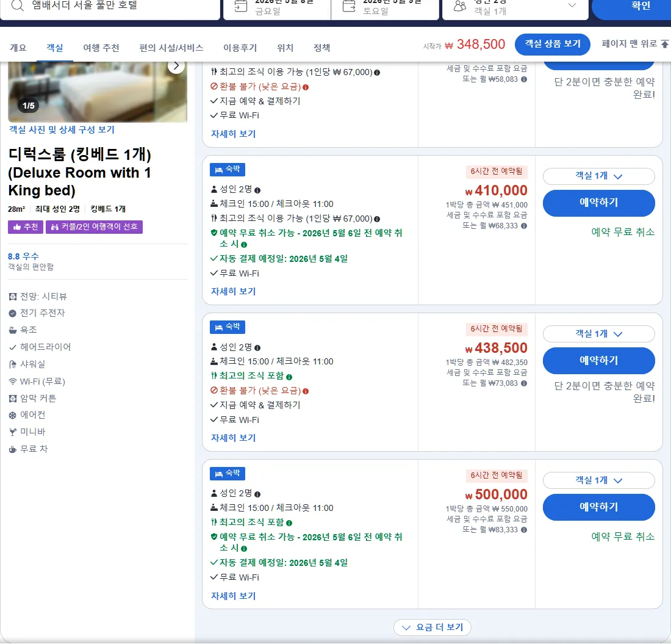Click monthly payment info icon near ₩73,083
671x644 pixels.
[x=524, y=383]
